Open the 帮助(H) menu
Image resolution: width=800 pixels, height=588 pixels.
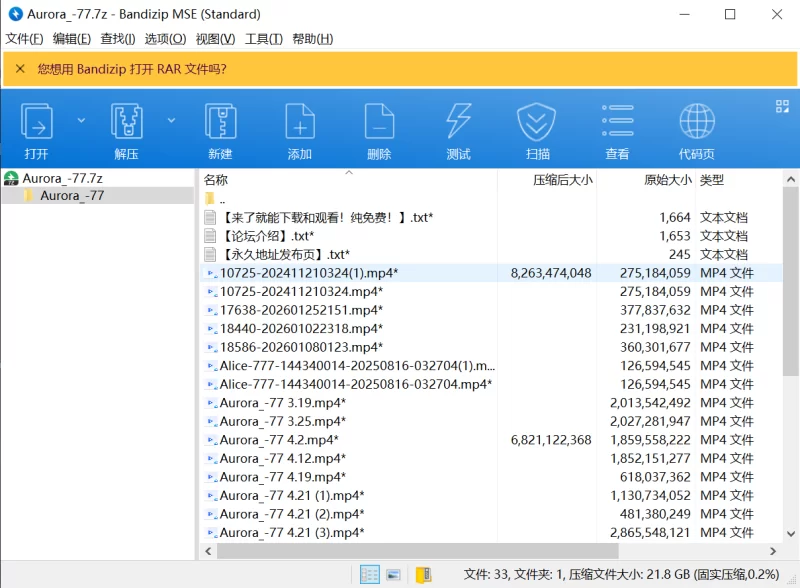[313, 39]
